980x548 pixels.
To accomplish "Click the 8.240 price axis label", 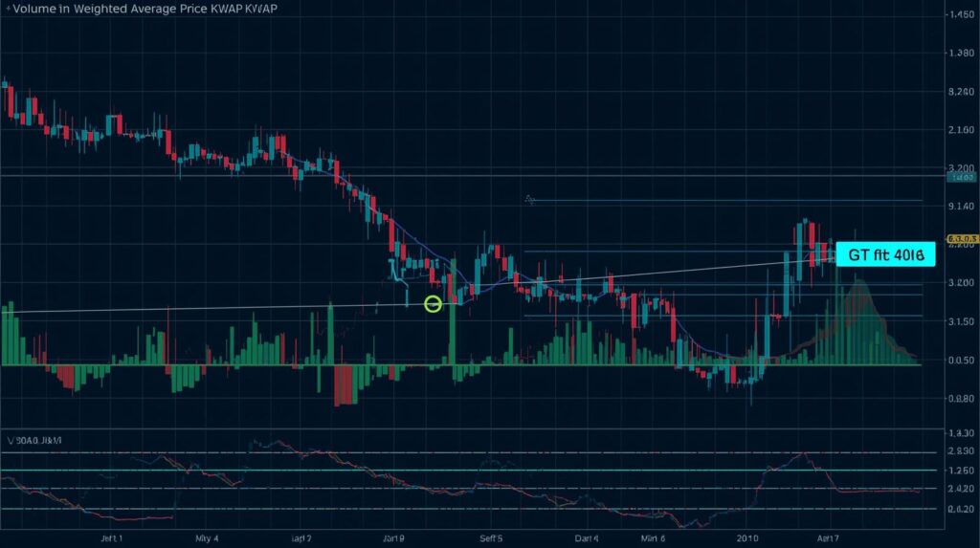I will click(x=961, y=92).
